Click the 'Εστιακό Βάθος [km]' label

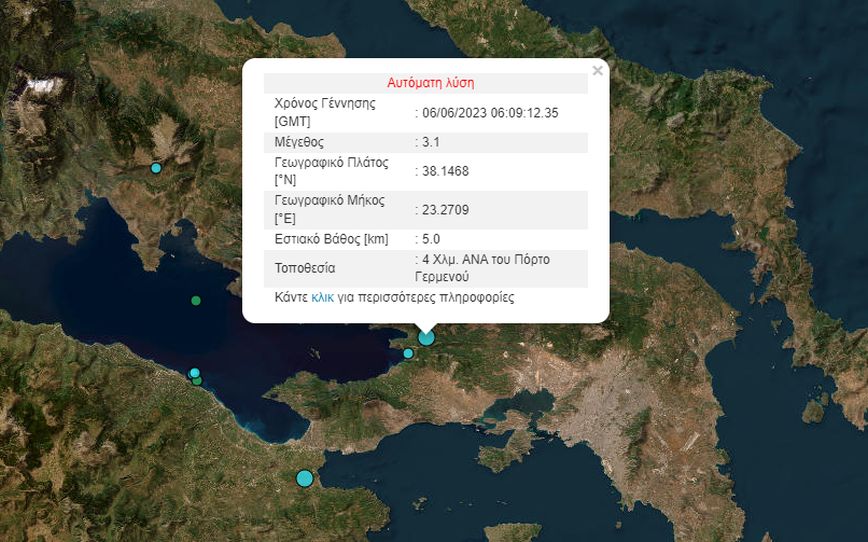pos(331,239)
